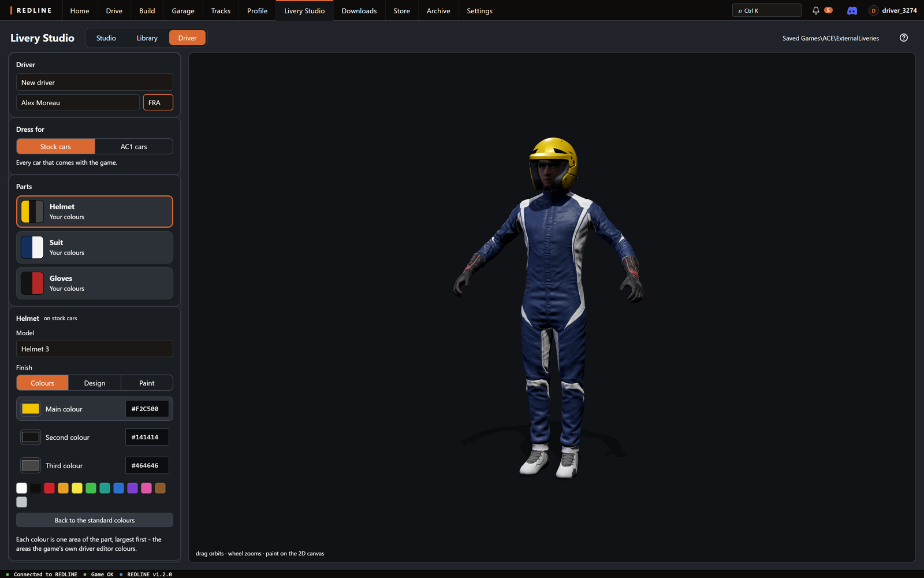Go to Drive in top navigation
The height and width of the screenshot is (578, 924).
point(114,10)
